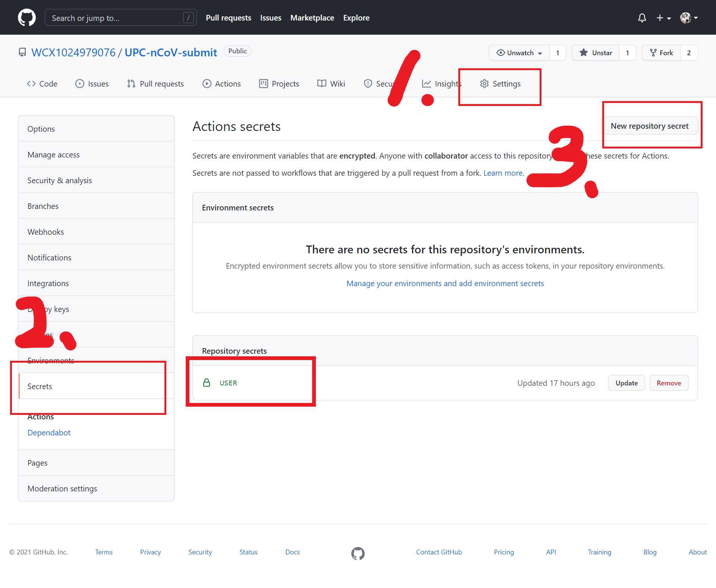Toggle Unstar on the repository

[596, 53]
